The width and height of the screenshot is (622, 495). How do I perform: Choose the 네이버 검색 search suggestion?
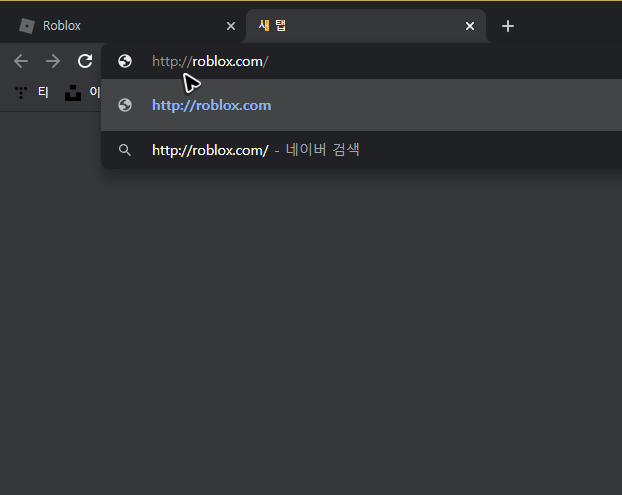tap(361, 150)
